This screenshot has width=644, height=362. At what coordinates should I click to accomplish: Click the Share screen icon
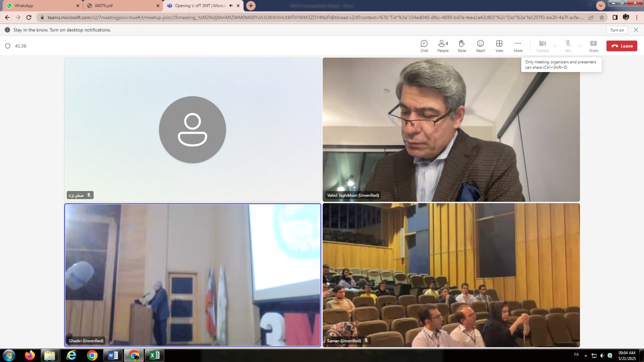(593, 46)
